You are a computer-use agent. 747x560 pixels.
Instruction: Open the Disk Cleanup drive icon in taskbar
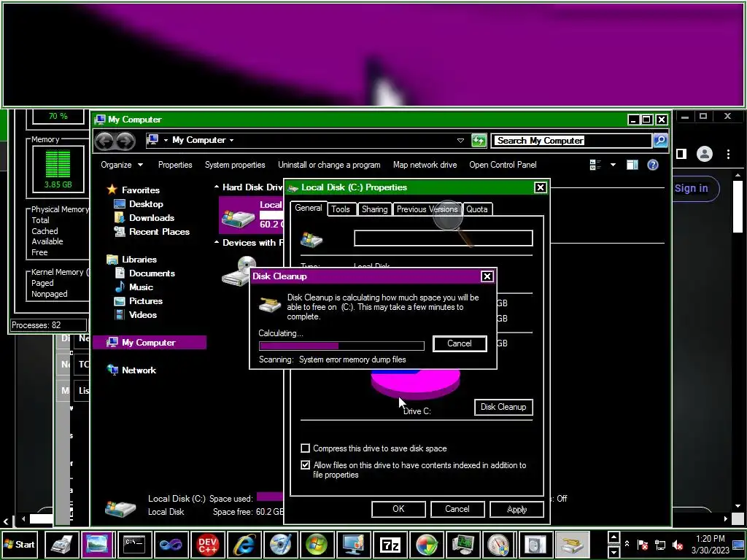pyautogui.click(x=573, y=544)
